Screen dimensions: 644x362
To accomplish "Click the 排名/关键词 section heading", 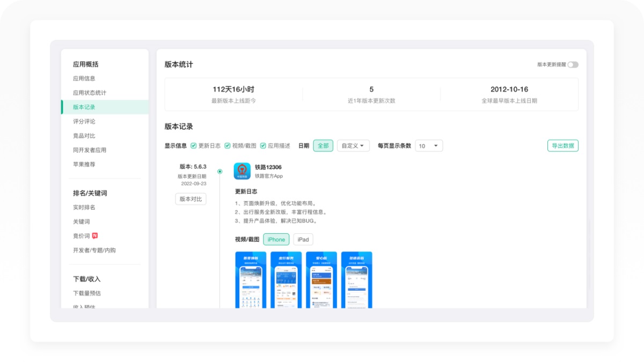I will 90,193.
